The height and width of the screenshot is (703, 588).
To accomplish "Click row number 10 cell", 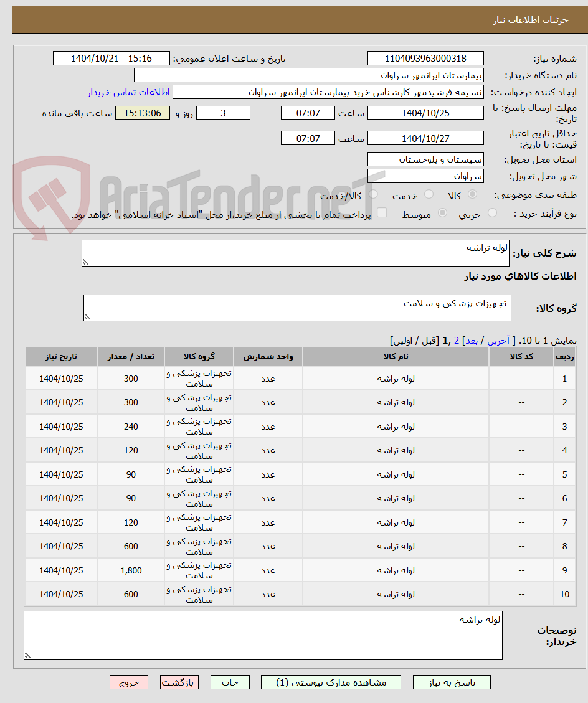I will click(x=565, y=594).
